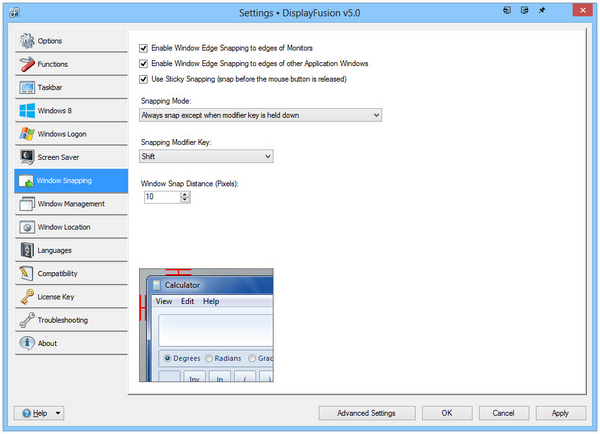Viewport: 600px width, 434px height.
Task: Click the Functions swiss-knife icon
Action: (27, 64)
